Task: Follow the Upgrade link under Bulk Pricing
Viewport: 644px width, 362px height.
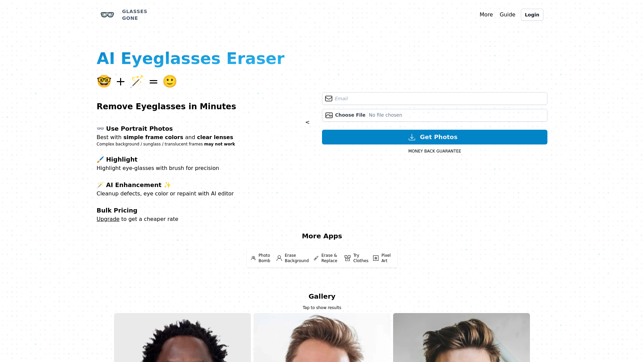Action: pos(108,219)
